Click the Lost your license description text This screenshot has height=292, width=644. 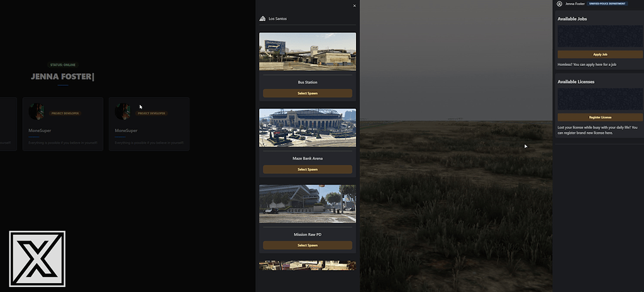(x=597, y=131)
